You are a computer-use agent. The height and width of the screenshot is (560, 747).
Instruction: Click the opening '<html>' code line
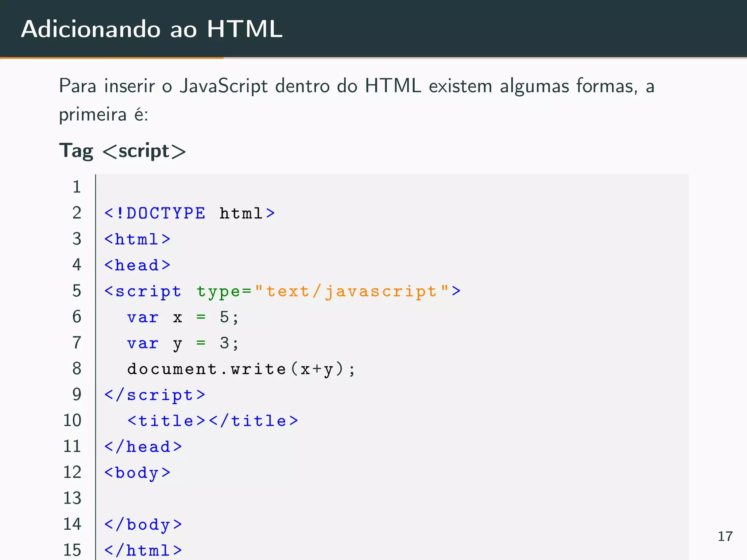point(137,239)
